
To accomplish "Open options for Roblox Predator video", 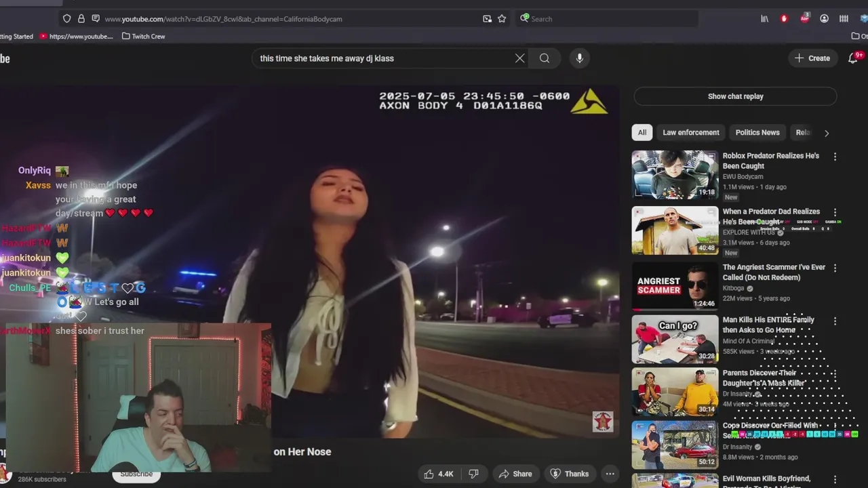I will [x=835, y=157].
